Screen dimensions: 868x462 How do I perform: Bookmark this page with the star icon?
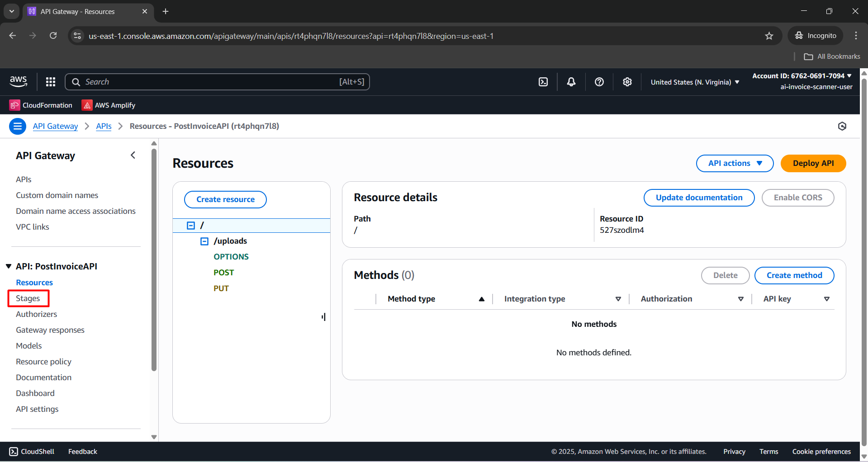769,36
